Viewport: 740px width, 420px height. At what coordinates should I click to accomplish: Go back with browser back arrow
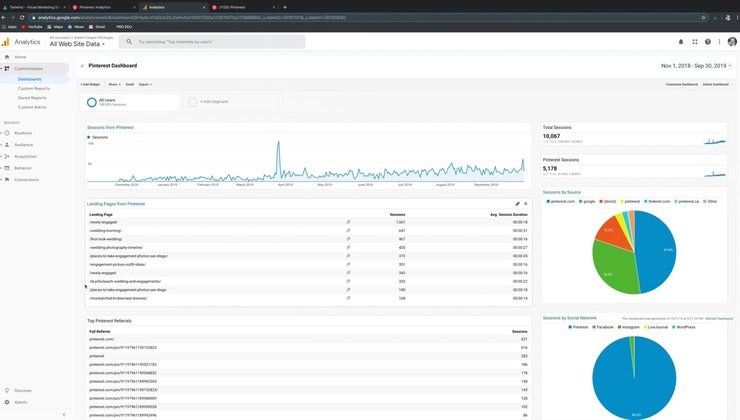point(3,17)
